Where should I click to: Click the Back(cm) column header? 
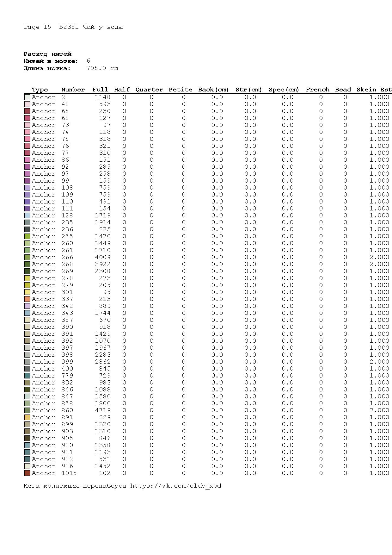pyautogui.click(x=213, y=90)
